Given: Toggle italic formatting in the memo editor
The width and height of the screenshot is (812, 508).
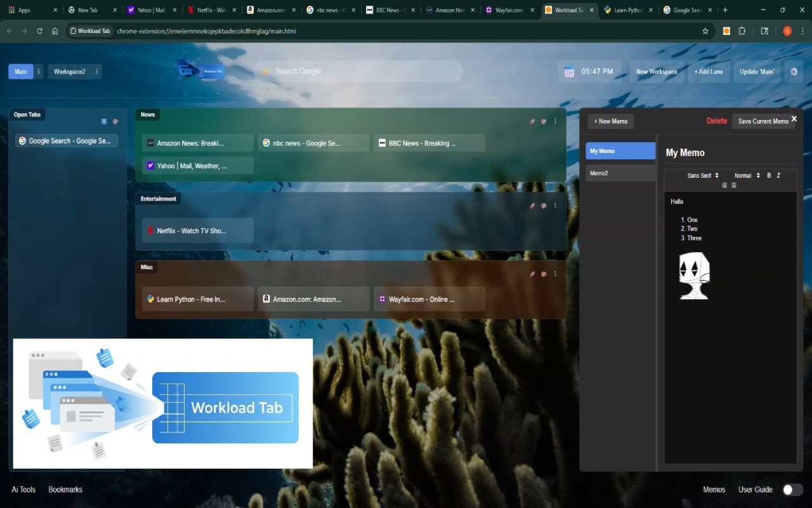Looking at the screenshot, I should pyautogui.click(x=778, y=176).
